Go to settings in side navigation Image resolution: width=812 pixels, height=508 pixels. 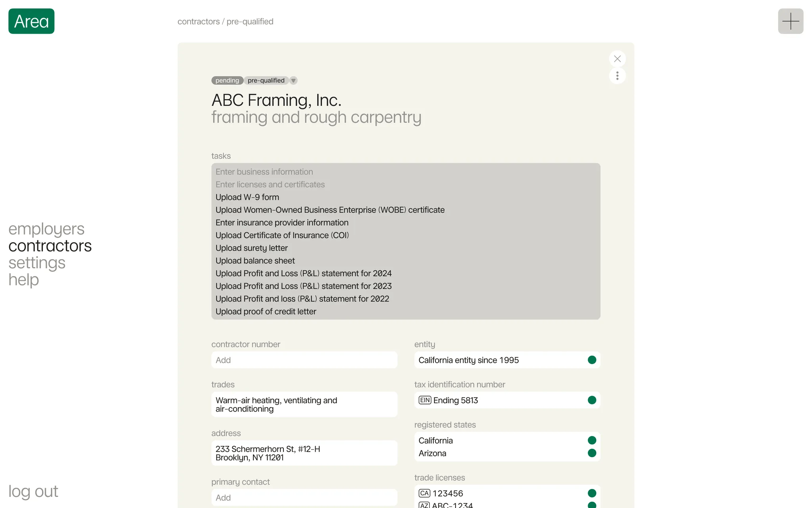pyautogui.click(x=37, y=263)
